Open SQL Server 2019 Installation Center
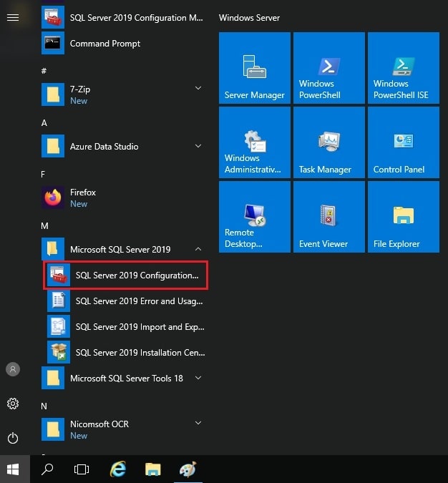The image size is (448, 483). click(126, 352)
